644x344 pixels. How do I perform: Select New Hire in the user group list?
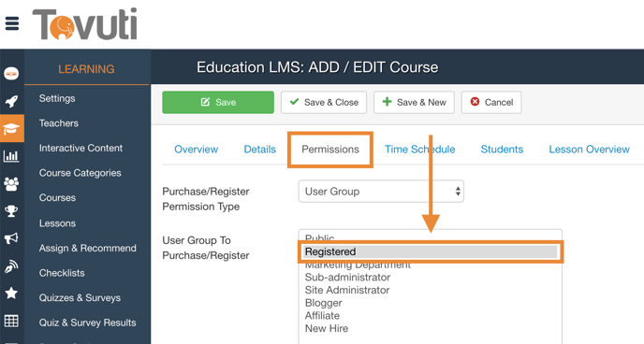(327, 328)
